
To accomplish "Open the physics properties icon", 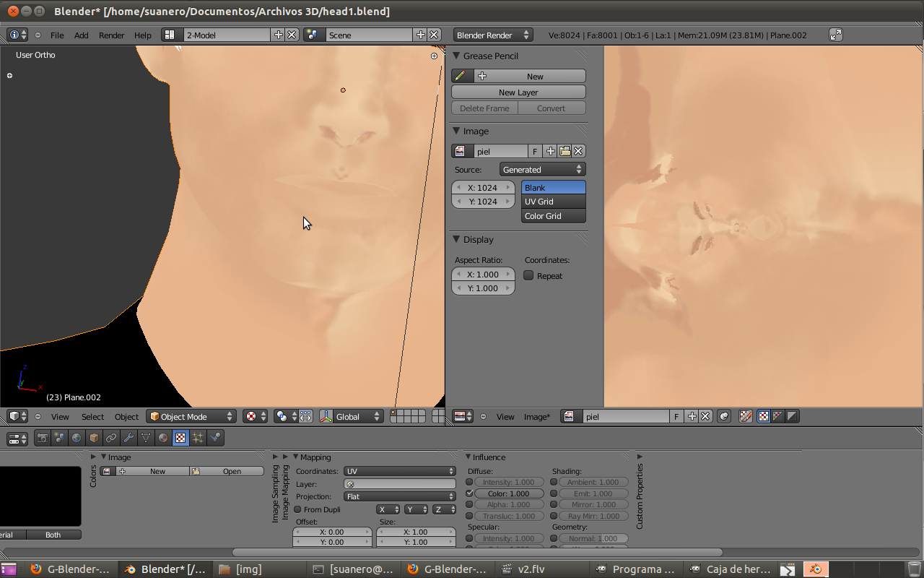I will 215,438.
